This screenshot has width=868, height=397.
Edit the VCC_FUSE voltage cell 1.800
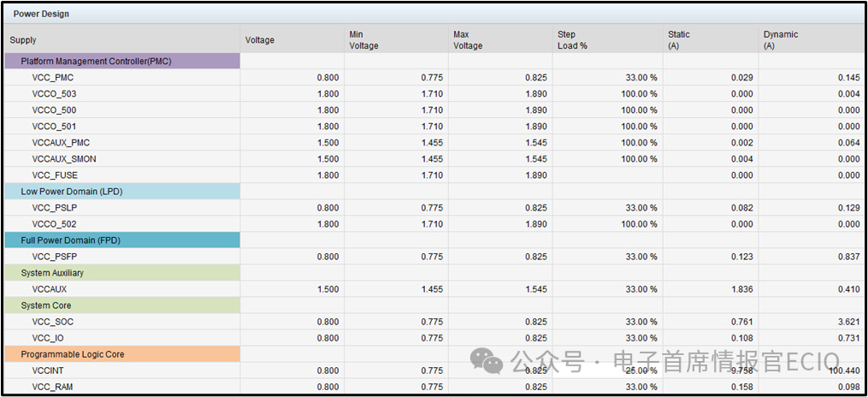[x=328, y=175]
